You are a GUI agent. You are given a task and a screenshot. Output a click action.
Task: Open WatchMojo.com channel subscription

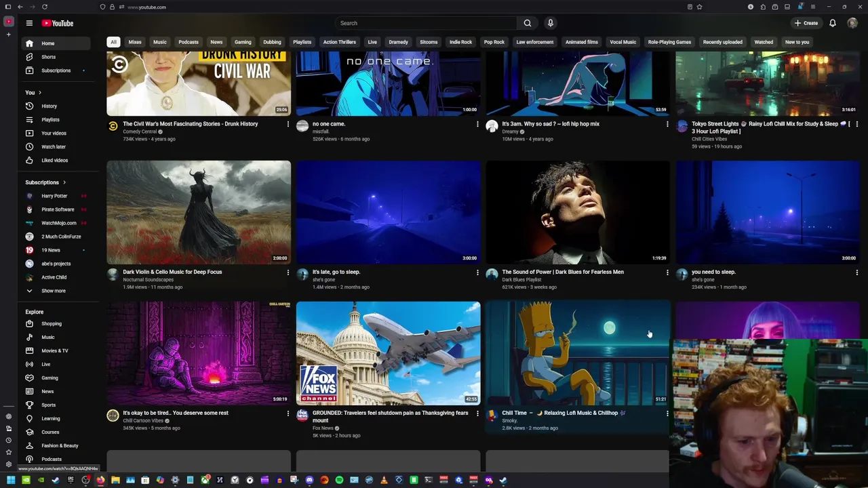click(x=54, y=223)
